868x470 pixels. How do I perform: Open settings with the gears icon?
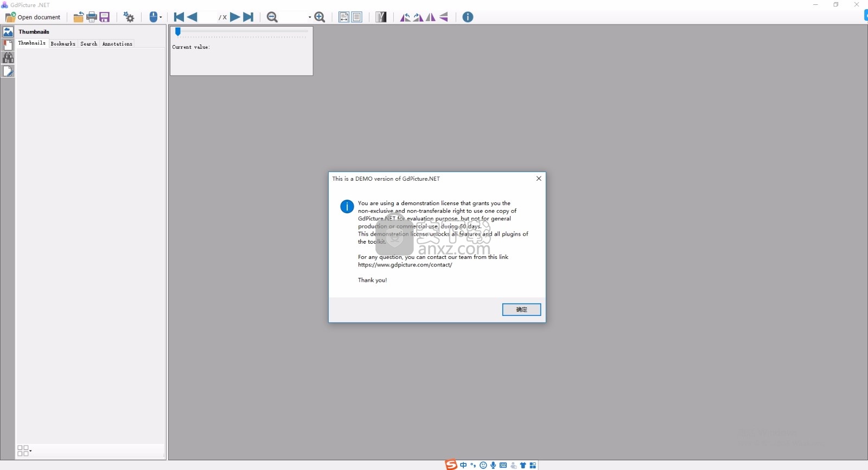pos(129,17)
